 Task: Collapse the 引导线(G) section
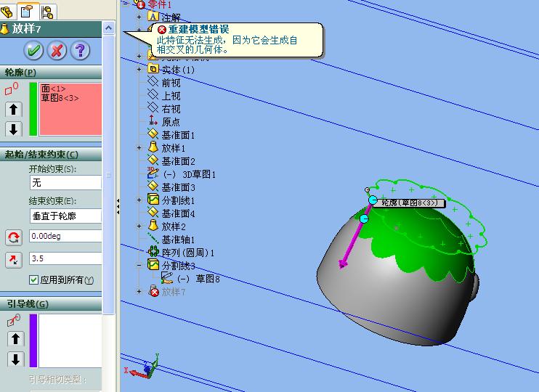[x=51, y=304]
